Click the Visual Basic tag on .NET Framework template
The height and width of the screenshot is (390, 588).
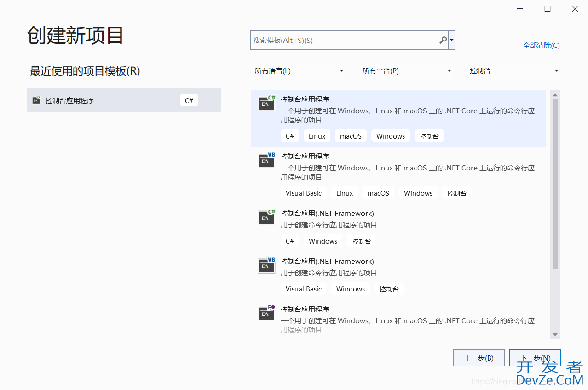304,289
